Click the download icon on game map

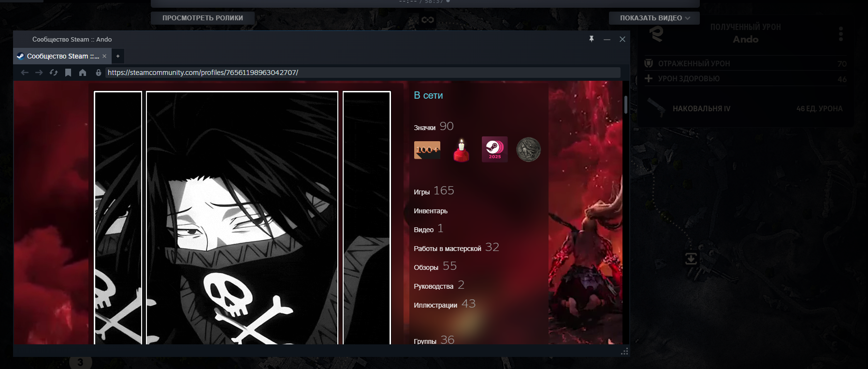[691, 259]
